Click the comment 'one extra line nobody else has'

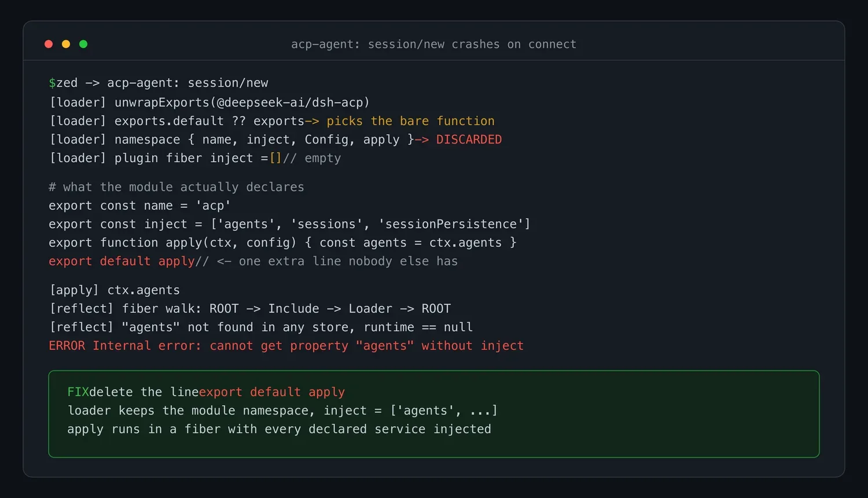point(348,261)
